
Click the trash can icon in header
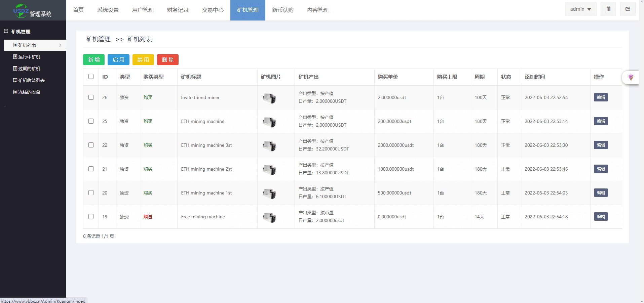608,9
